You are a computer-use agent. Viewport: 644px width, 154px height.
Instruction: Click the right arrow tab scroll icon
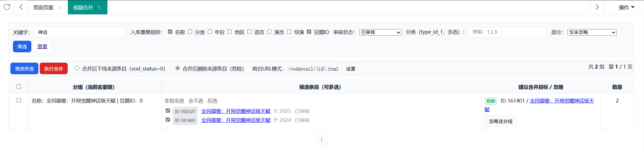(x=597, y=7)
